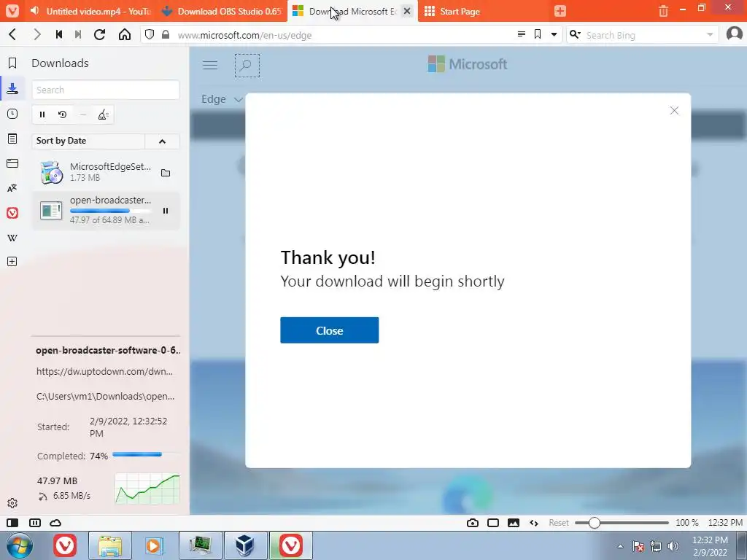Open the Wikipedia web panel
This screenshot has width=747, height=560.
[x=12, y=238]
